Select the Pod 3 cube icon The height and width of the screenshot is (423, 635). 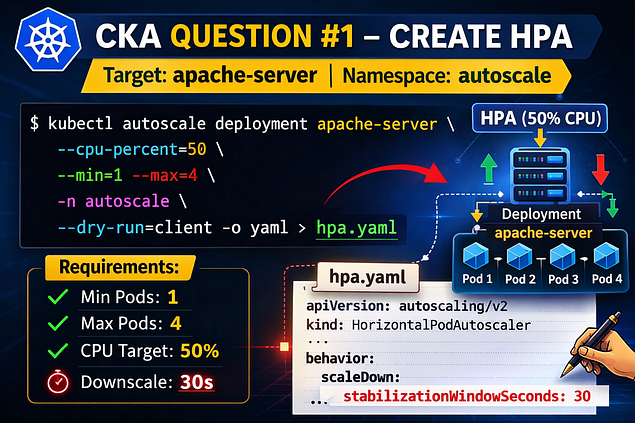coord(563,257)
